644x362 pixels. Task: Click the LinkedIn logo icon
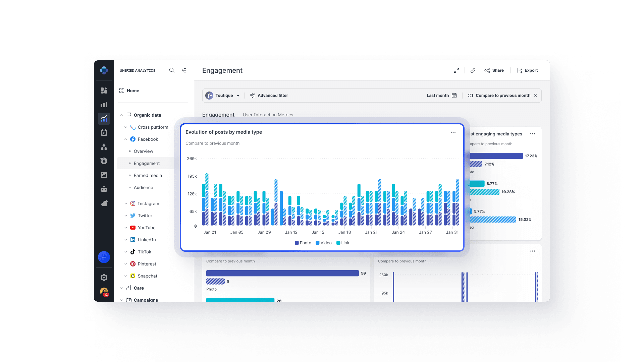click(133, 240)
